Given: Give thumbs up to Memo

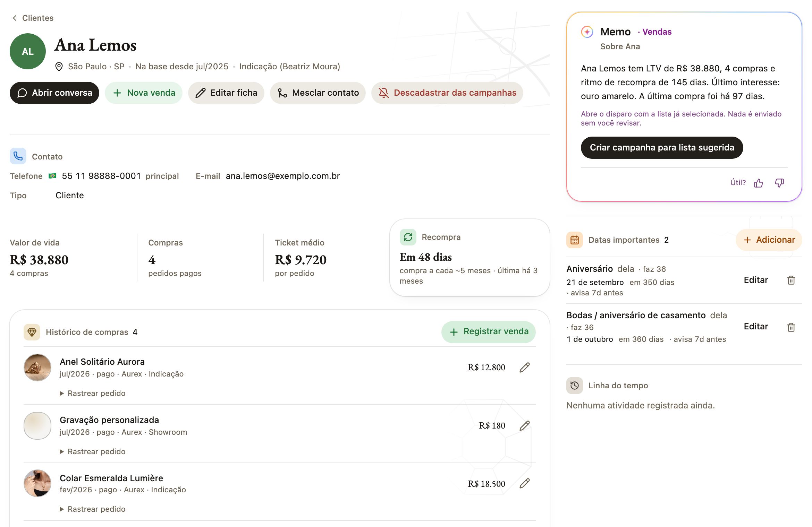Looking at the screenshot, I should pos(759,183).
